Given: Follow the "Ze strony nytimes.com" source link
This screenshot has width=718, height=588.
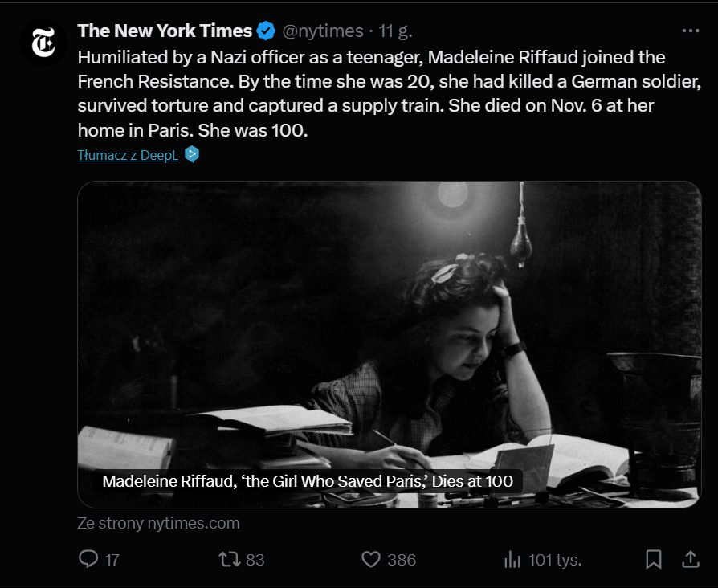Looking at the screenshot, I should (158, 523).
